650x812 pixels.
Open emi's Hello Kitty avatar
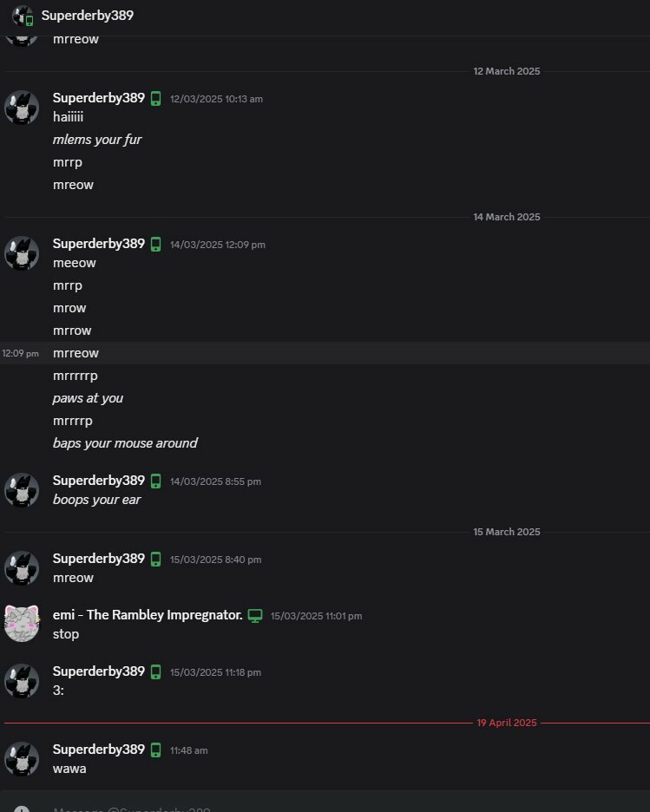click(22, 624)
